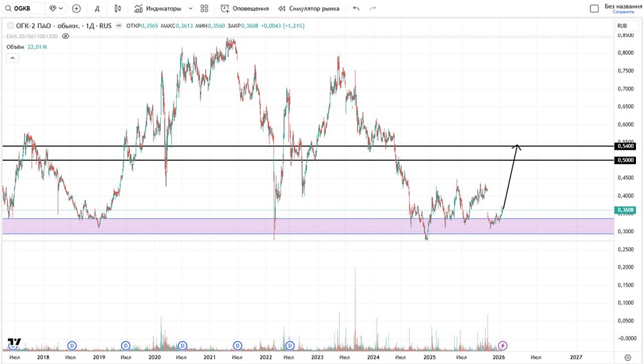The width and height of the screenshot is (643, 364).
Task: Click the magnifier search icon
Action: (8, 8)
